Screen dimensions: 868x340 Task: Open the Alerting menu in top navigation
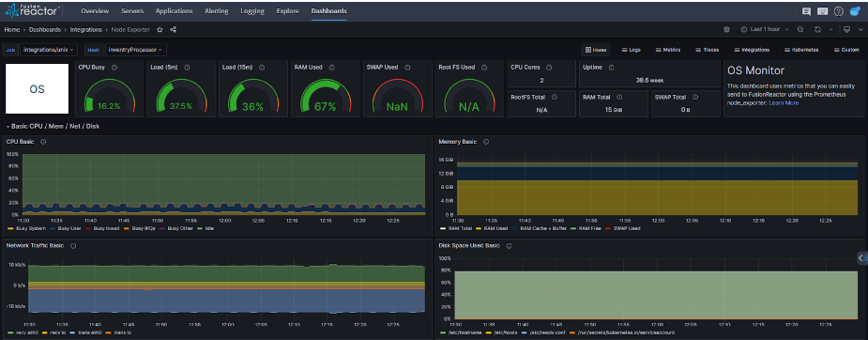217,11
